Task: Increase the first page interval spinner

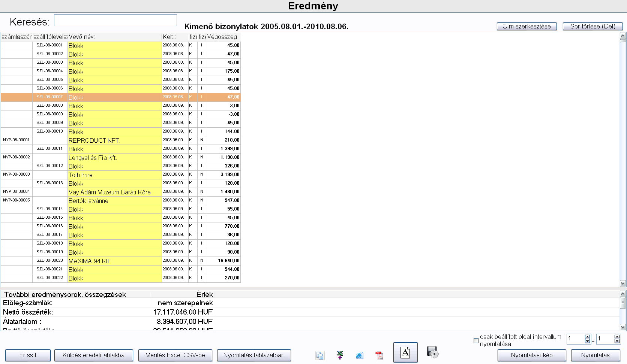Action: click(x=588, y=337)
